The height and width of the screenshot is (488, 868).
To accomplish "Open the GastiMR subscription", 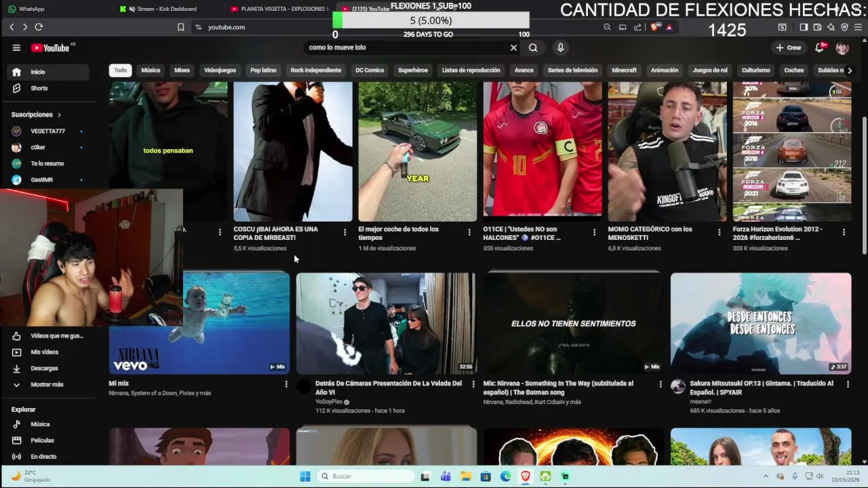I will 48,180.
